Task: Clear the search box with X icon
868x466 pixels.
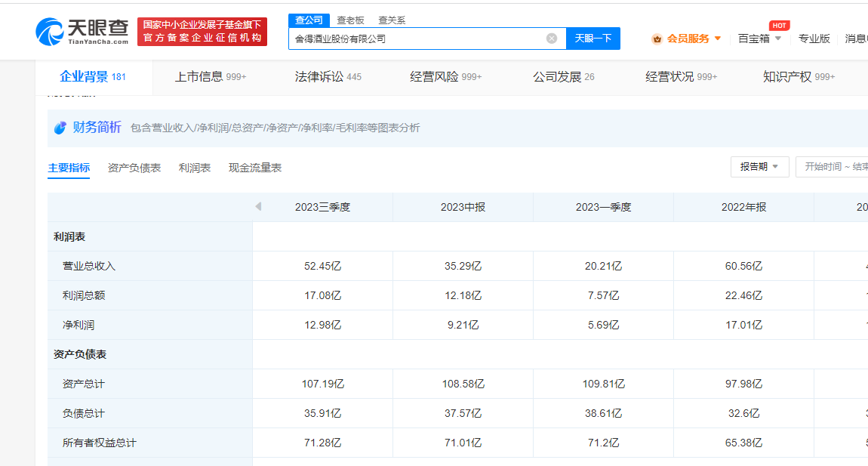Action: point(552,39)
